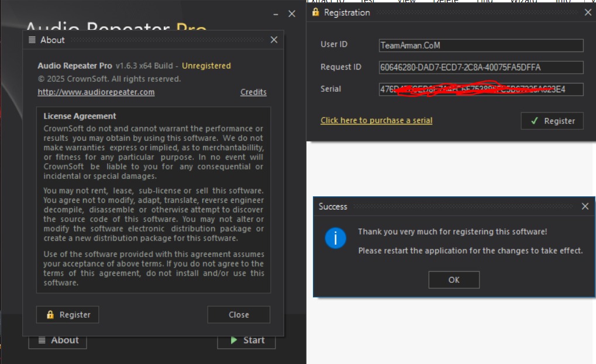Screen dimensions: 596x364
Task: Click the User ID input field
Action: [481, 46]
